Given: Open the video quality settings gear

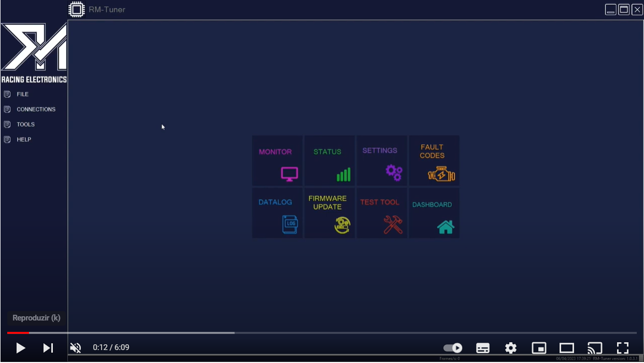Looking at the screenshot, I should pos(511,348).
